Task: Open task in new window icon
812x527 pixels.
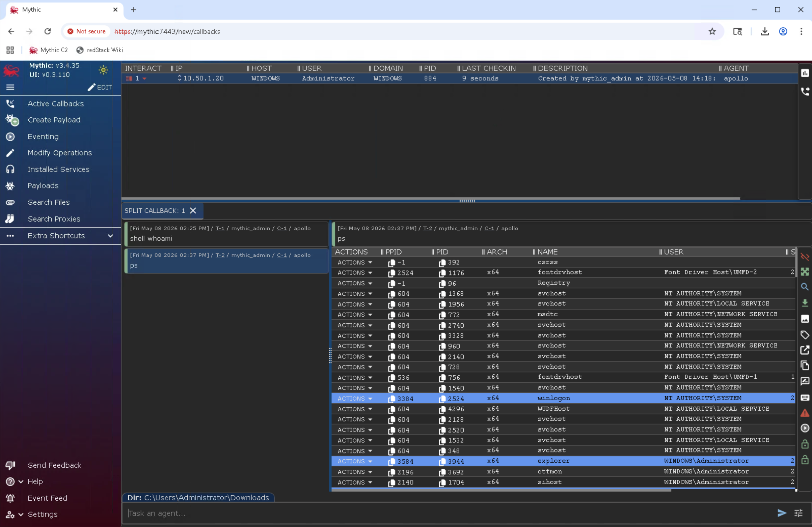Action: tap(805, 350)
